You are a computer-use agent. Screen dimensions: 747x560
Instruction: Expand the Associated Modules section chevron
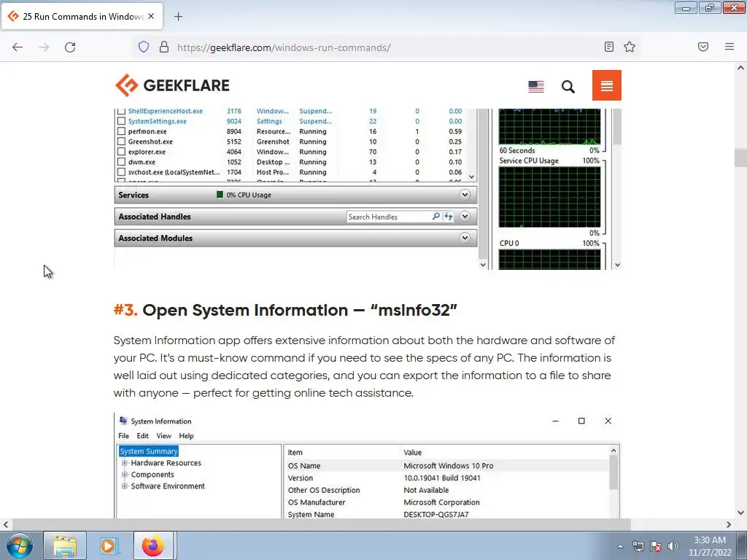465,238
